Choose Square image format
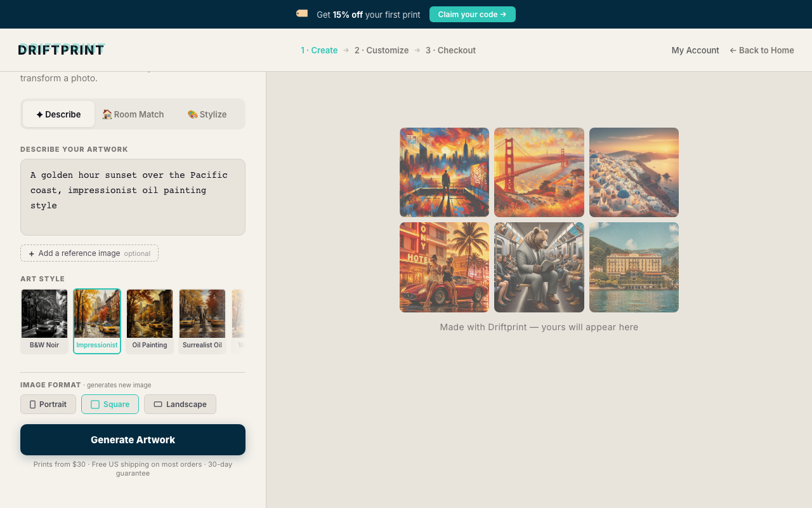Screen dimensions: 812x508 pyautogui.click(x=110, y=404)
